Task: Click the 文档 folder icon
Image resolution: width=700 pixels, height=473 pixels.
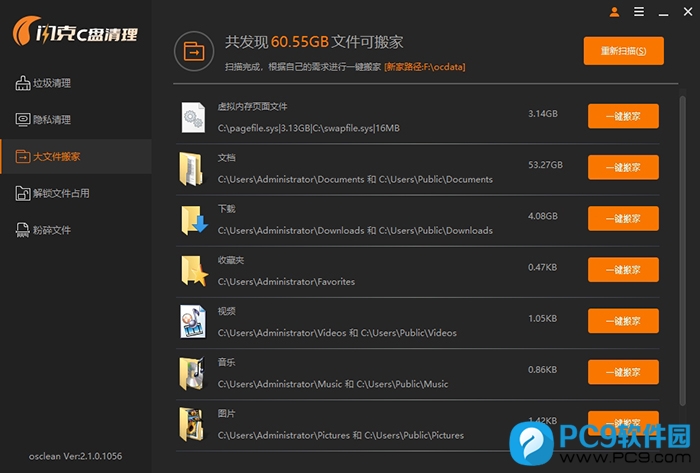Action: [191, 169]
